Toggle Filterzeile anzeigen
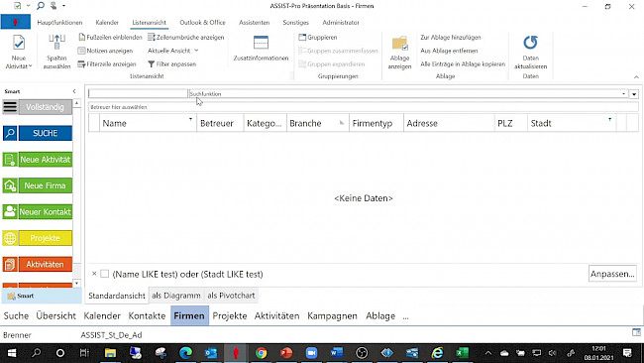 click(x=107, y=64)
